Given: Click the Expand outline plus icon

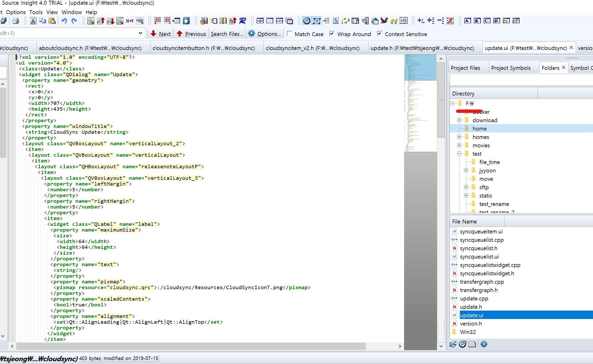Looking at the screenshot, I should (x=431, y=21).
